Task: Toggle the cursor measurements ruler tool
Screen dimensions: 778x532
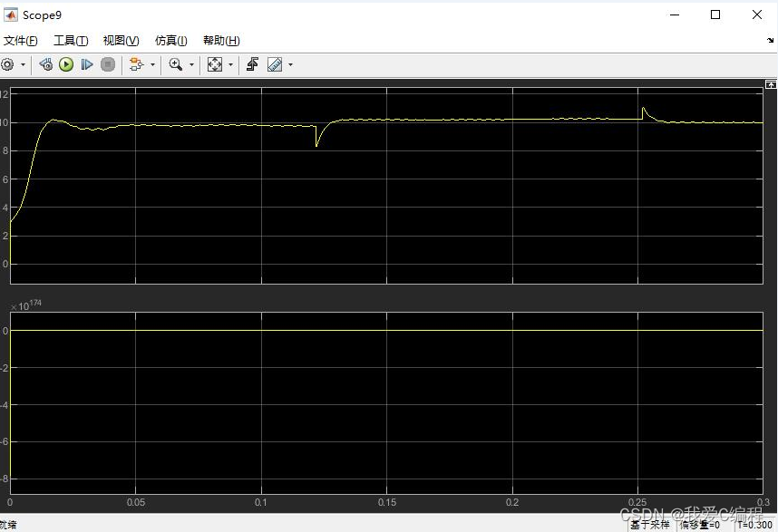Action: pos(274,64)
